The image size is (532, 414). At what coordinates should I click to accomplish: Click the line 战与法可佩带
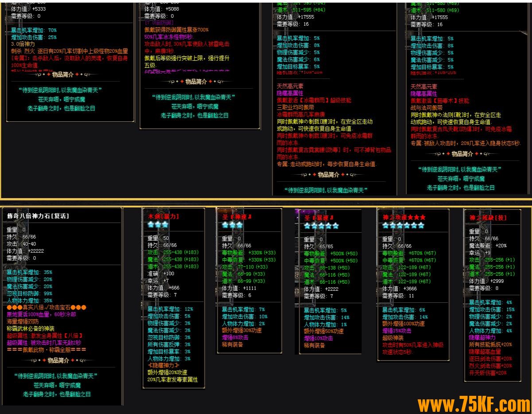pos(427,108)
